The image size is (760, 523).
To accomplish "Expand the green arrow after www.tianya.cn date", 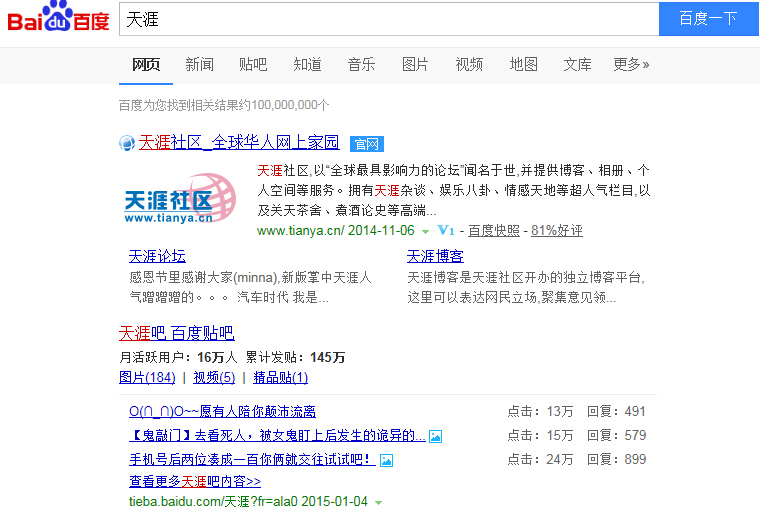I will (x=425, y=231).
